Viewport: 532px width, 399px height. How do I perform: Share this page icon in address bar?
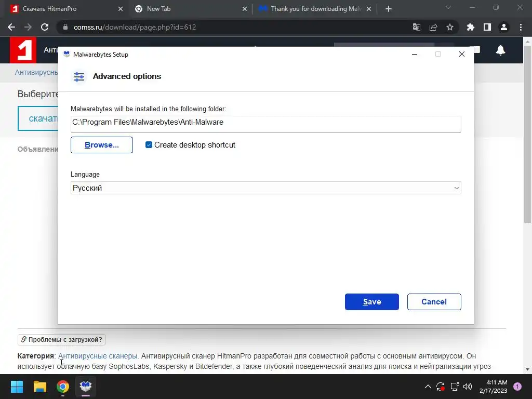[433, 27]
